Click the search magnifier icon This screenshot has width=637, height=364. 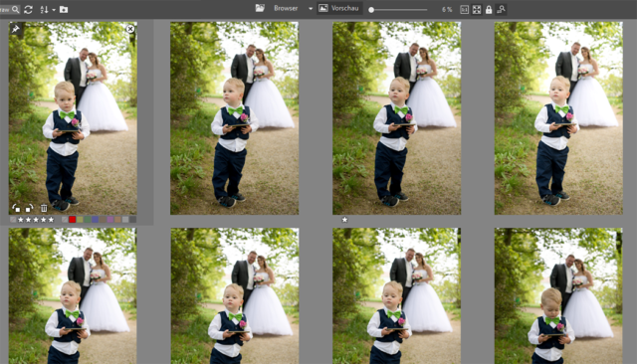(x=15, y=9)
